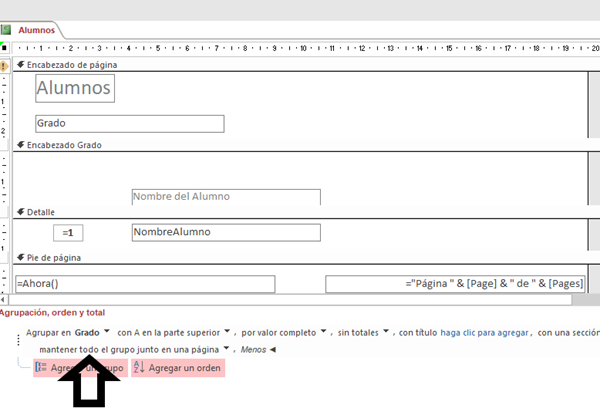Select the page number expression text box
The height and width of the screenshot is (415, 600).
pos(455,284)
